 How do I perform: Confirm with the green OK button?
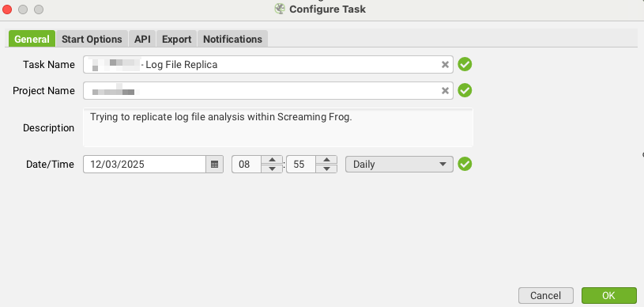608,295
